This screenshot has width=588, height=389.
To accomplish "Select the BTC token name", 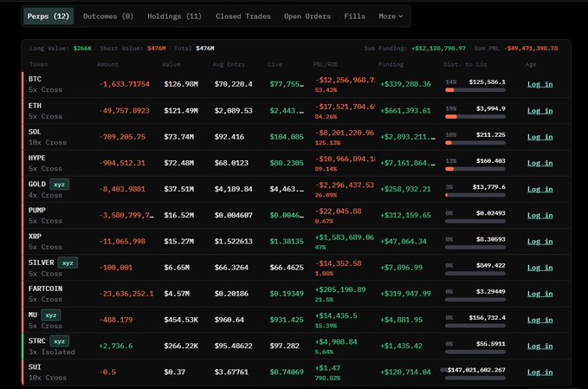I will pyautogui.click(x=35, y=79).
